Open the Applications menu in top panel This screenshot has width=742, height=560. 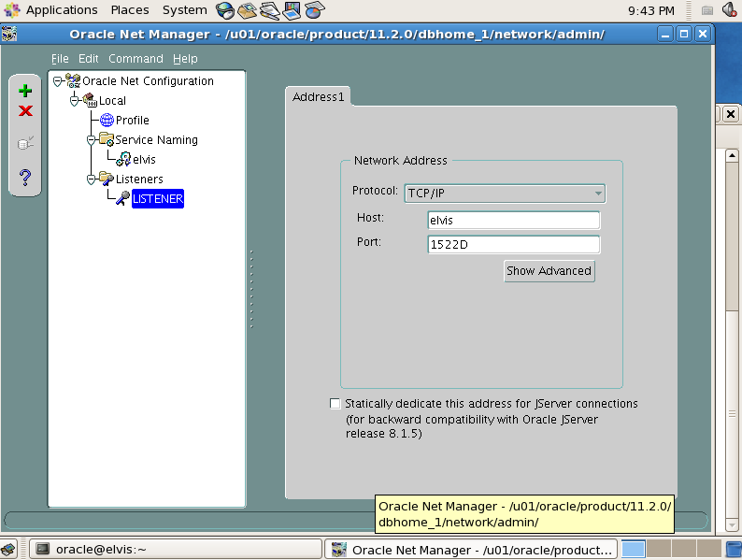tap(62, 10)
